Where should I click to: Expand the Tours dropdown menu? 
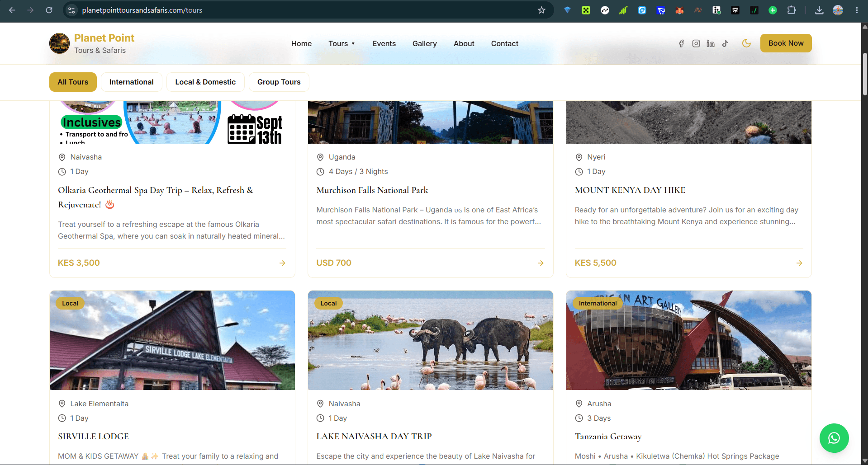coord(342,43)
